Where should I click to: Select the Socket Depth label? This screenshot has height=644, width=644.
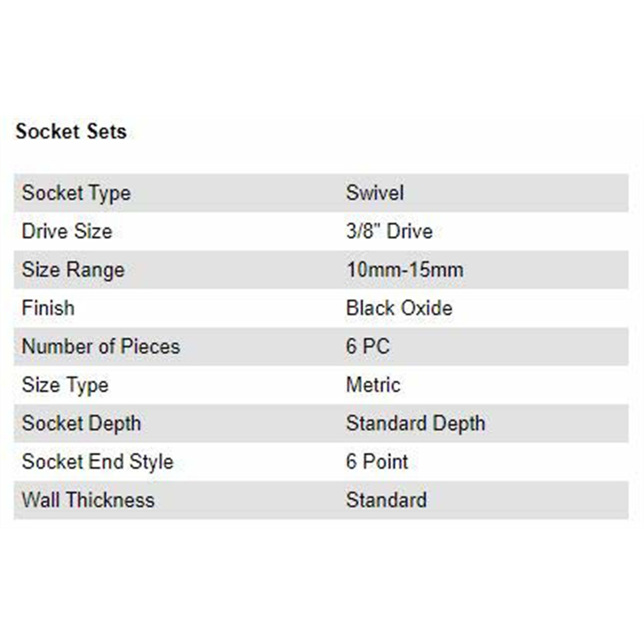tap(81, 424)
